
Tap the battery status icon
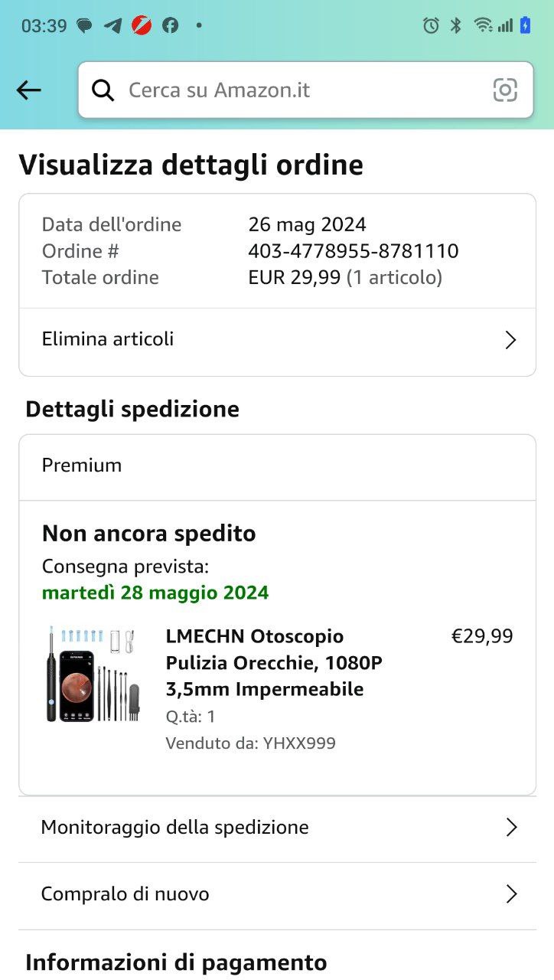click(x=525, y=25)
